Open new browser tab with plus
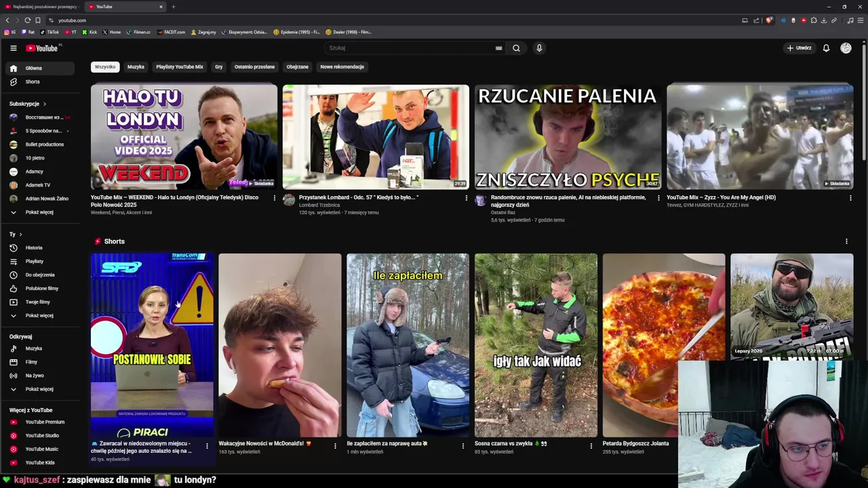This screenshot has width=868, height=488. pyautogui.click(x=173, y=7)
